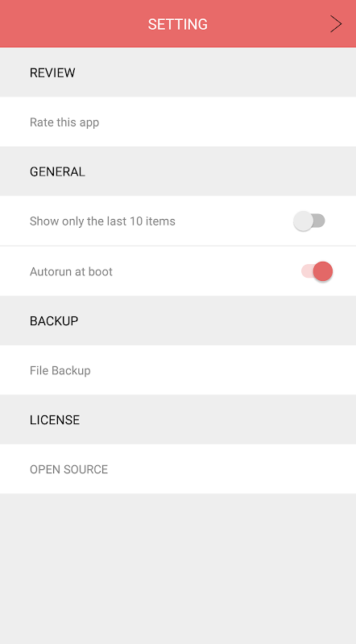Select the LICENSE section header
This screenshot has width=356, height=644.
click(178, 419)
